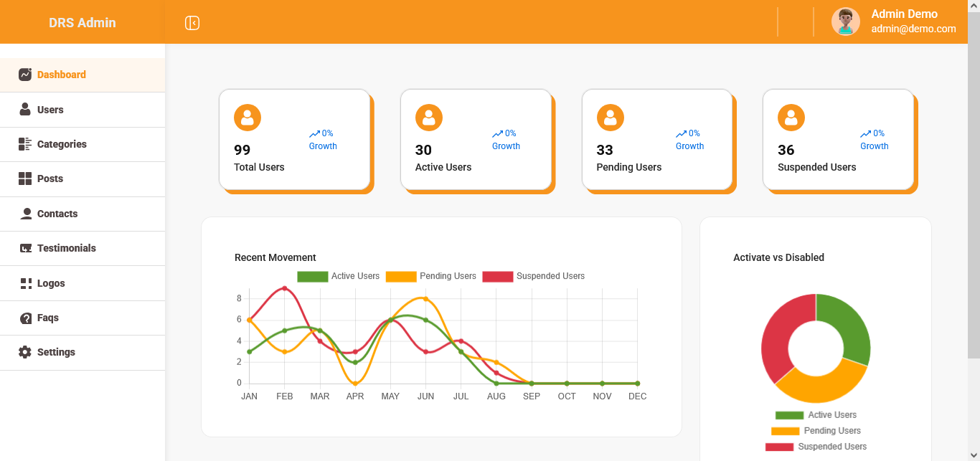The image size is (980, 461).
Task: Click the Testimonials icon in sidebar
Action: [x=25, y=248]
